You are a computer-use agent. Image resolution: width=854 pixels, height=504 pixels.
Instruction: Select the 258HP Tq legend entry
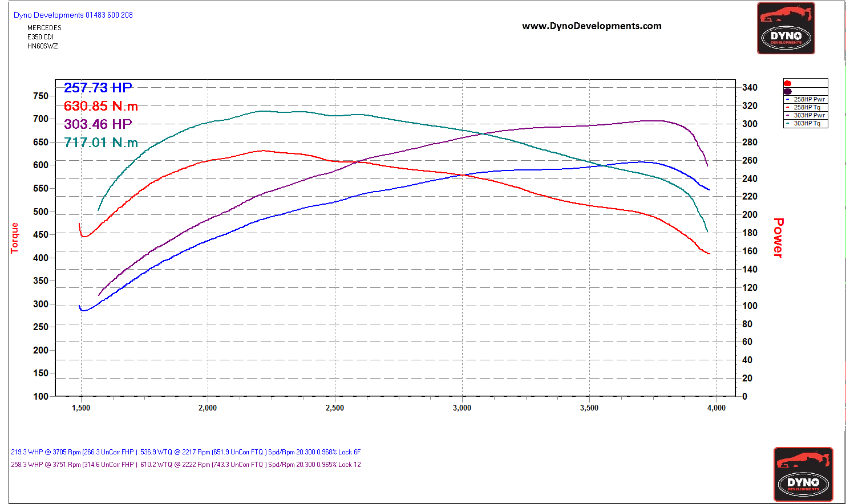click(807, 107)
